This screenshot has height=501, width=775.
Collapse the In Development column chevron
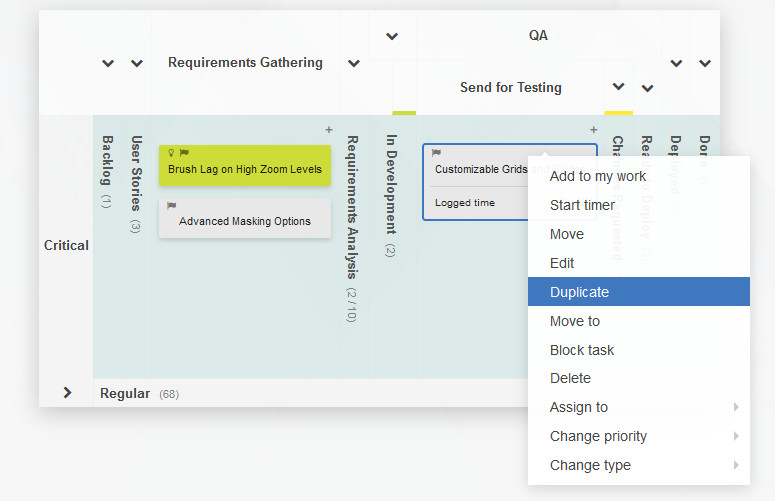[392, 36]
